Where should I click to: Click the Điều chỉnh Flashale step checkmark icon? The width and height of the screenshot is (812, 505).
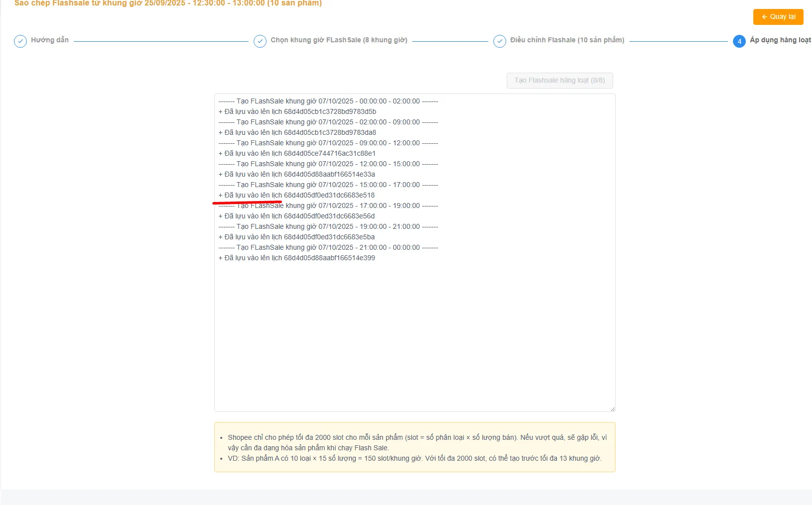pyautogui.click(x=500, y=41)
